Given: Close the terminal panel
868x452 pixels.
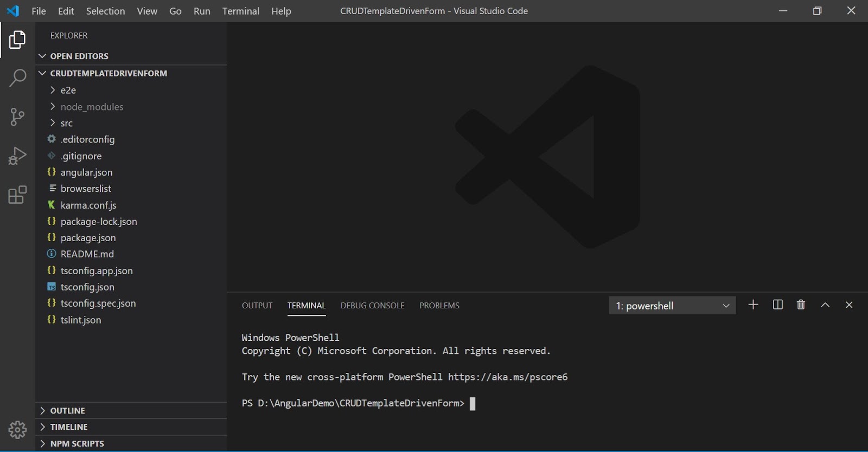Looking at the screenshot, I should coord(849,305).
